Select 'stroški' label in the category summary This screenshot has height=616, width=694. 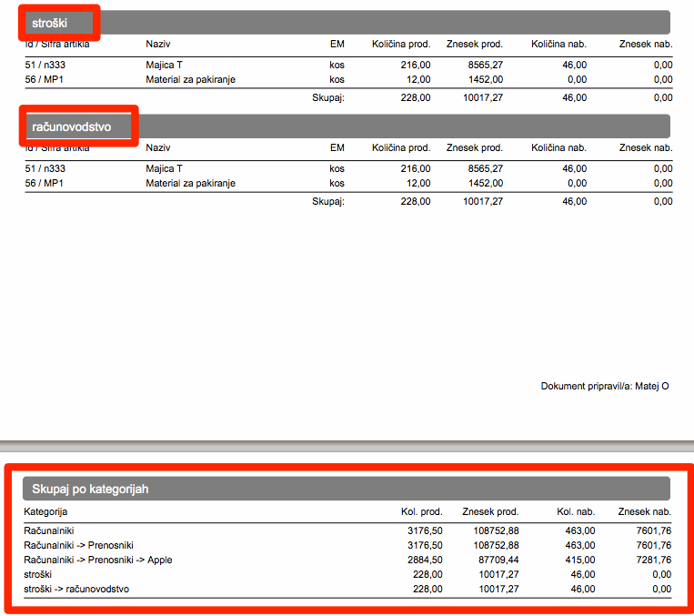tap(37, 574)
